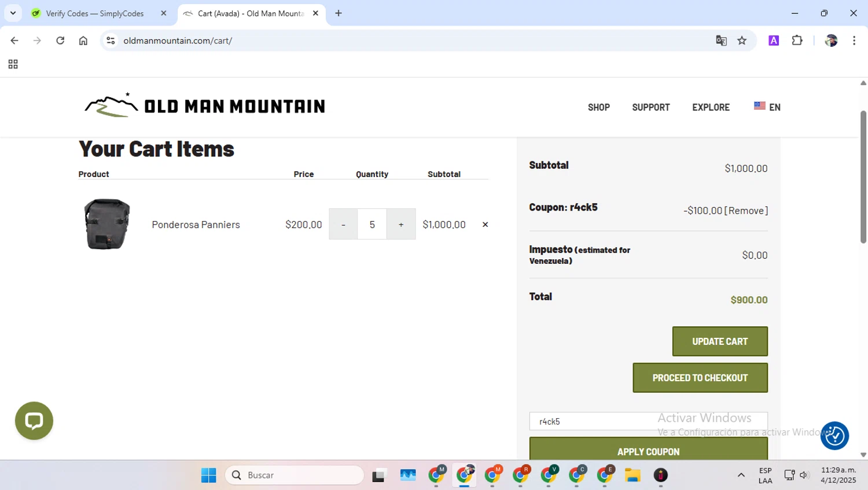Click the coupon code input field
The height and width of the screenshot is (490, 868).
point(648,421)
